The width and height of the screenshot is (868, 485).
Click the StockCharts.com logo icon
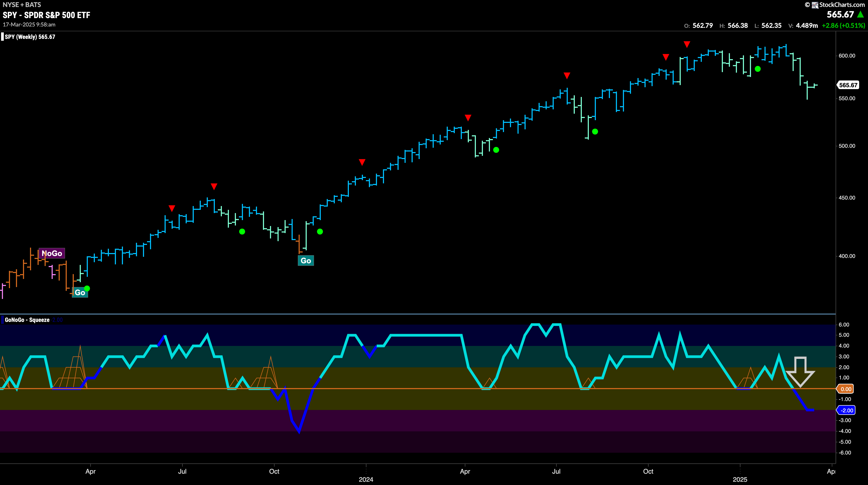[815, 5]
